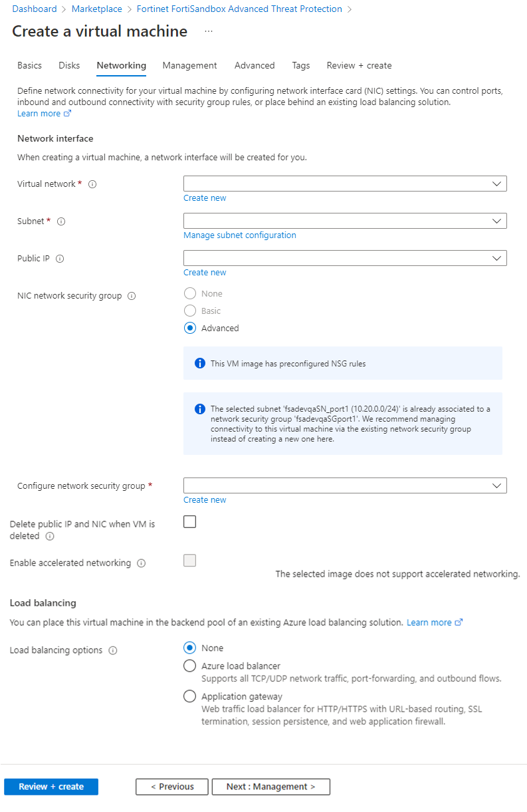
Task: Select Advanced NIC security group radio
Action: pyautogui.click(x=190, y=328)
